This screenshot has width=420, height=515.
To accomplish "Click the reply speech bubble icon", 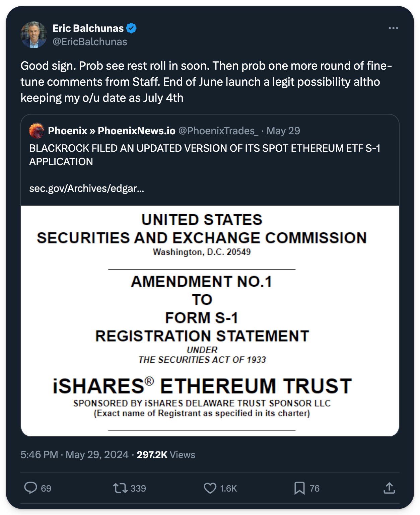I will click(30, 488).
